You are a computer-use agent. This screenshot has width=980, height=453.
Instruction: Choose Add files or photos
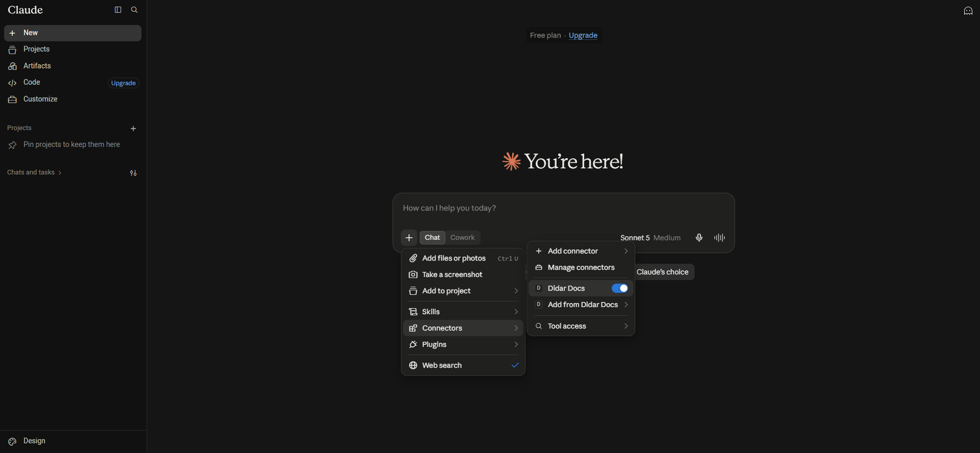tap(463, 259)
